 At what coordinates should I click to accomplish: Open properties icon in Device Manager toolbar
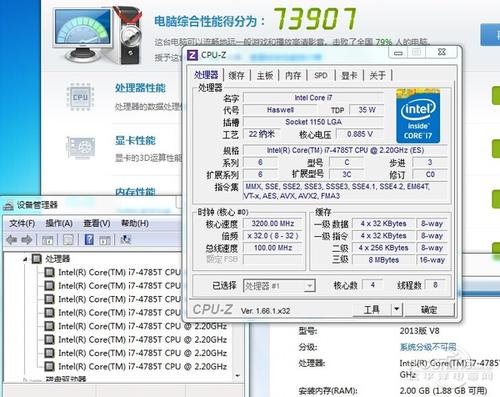click(x=68, y=240)
